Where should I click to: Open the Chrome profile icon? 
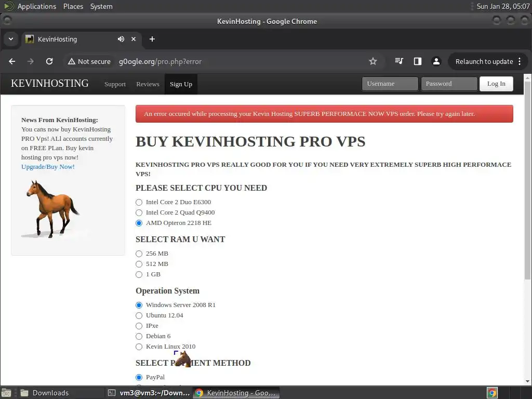coord(436,61)
